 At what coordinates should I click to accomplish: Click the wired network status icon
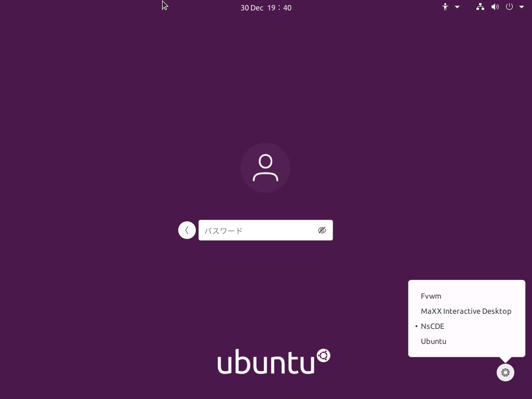pos(480,7)
